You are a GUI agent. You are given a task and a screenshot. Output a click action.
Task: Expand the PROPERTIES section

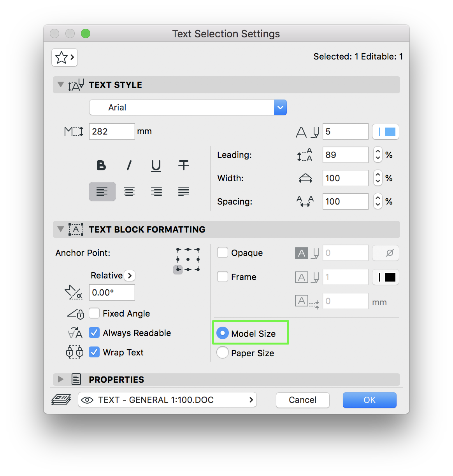60,379
